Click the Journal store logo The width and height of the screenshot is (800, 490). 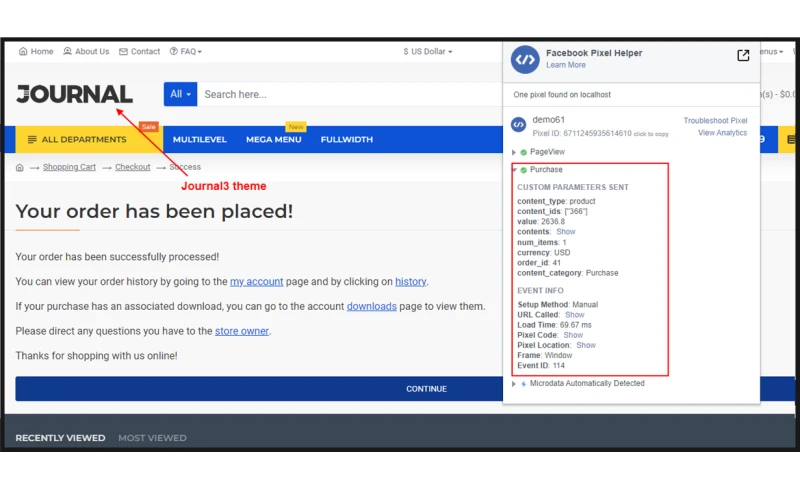coord(74,94)
